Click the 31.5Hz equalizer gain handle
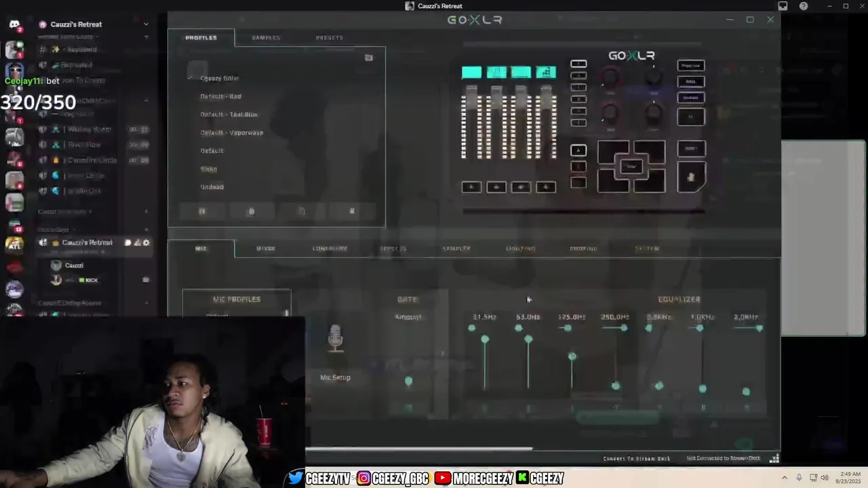The width and height of the screenshot is (868, 488). point(485,339)
